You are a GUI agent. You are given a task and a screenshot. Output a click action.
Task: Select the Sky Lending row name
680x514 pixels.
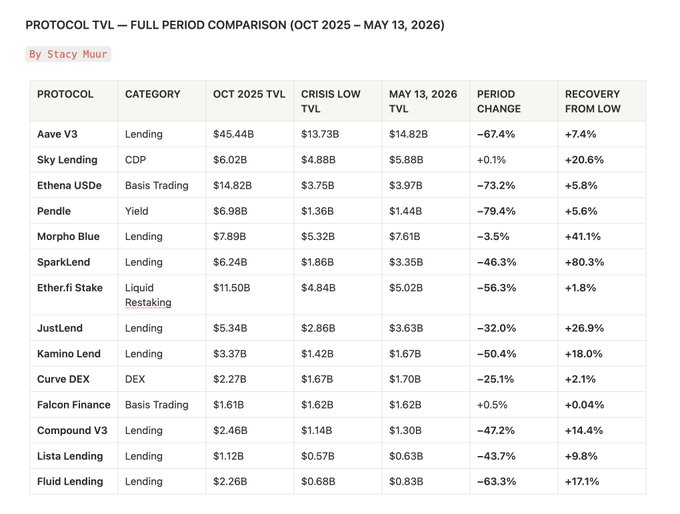(x=67, y=160)
